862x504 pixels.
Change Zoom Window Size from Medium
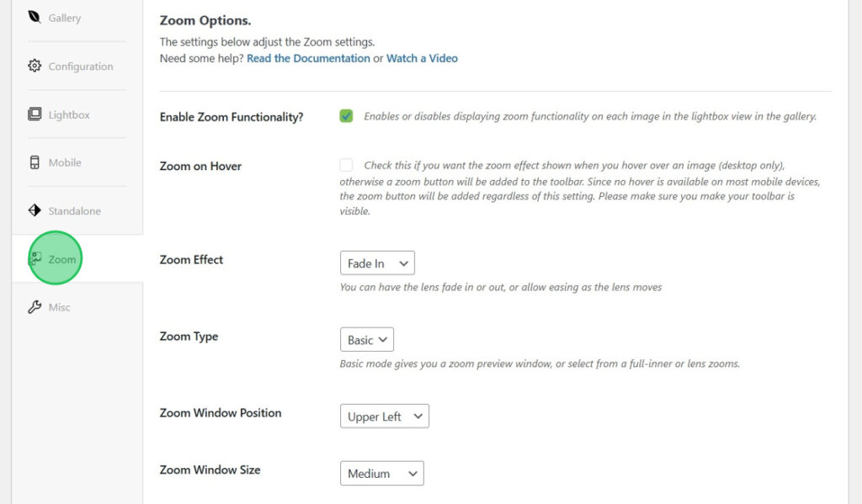(381, 473)
